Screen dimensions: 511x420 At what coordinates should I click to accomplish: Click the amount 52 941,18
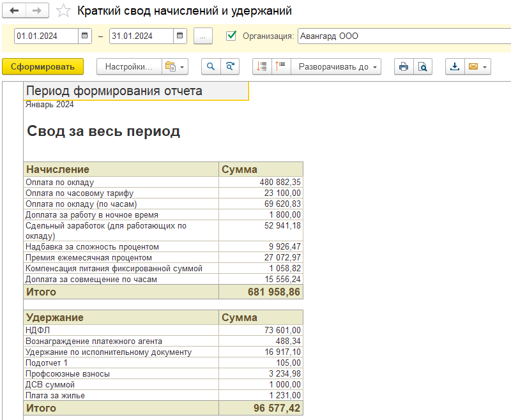click(x=282, y=225)
